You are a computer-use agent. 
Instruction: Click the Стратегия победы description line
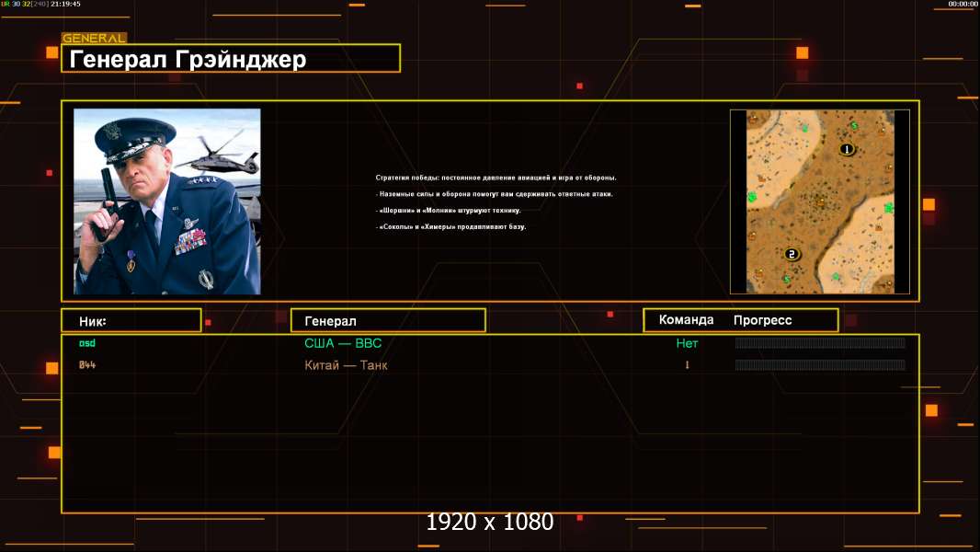[x=496, y=178]
